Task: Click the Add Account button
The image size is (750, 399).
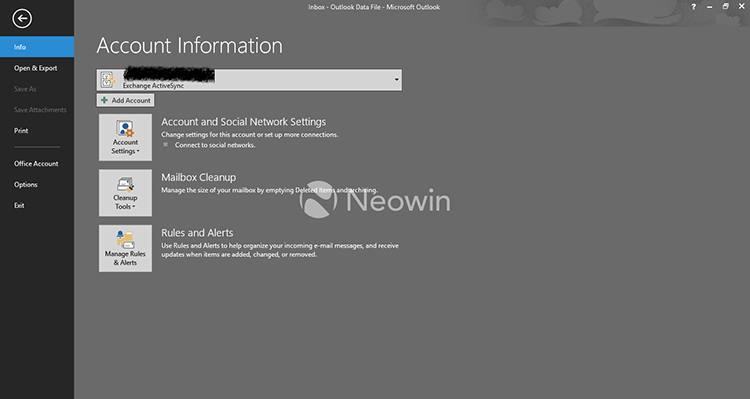Action: [x=125, y=100]
